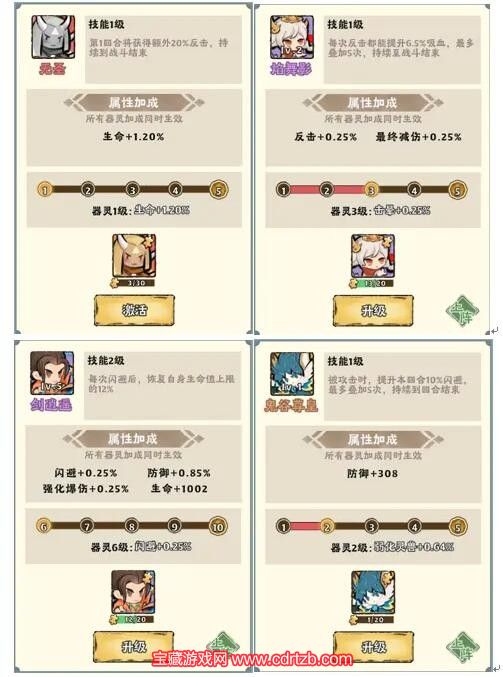Viewport: 503px width, 677px height.
Task: Click 升级 button under 鬼谷尊皇
Action: click(x=373, y=647)
